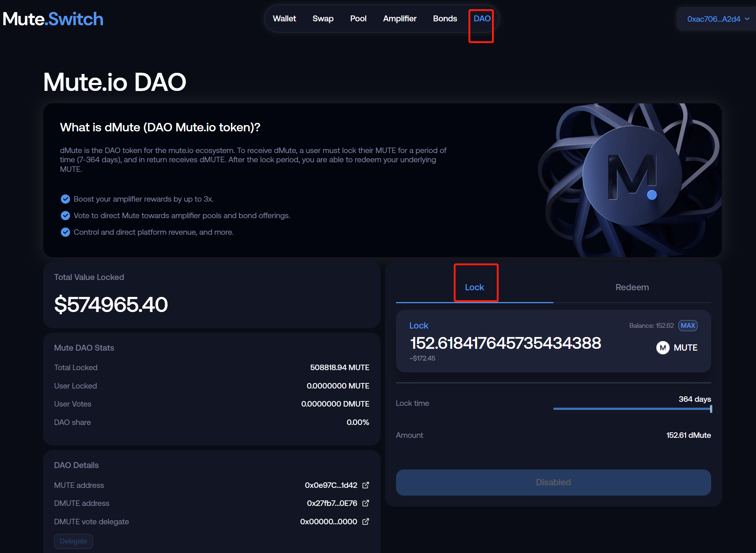Click the 508818.94 MUTE total locked value

pos(339,367)
